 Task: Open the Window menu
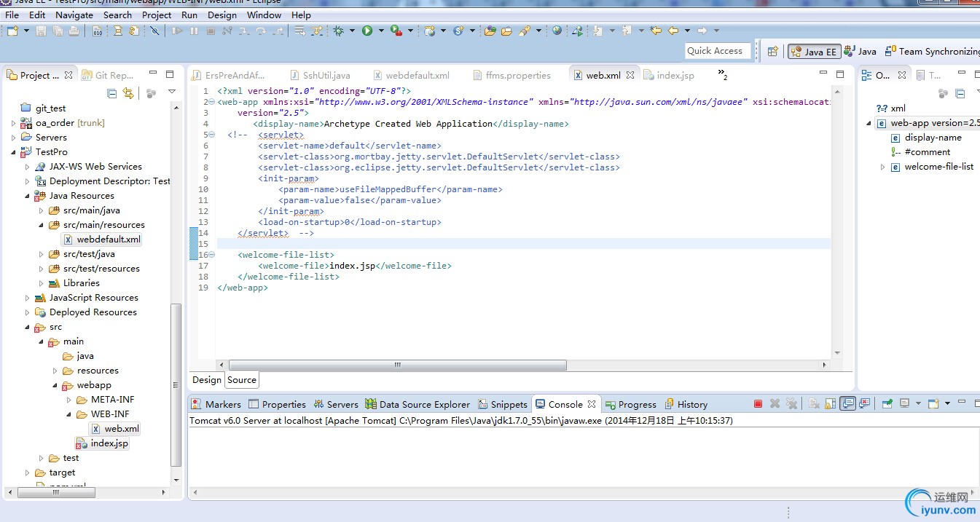pyautogui.click(x=264, y=15)
